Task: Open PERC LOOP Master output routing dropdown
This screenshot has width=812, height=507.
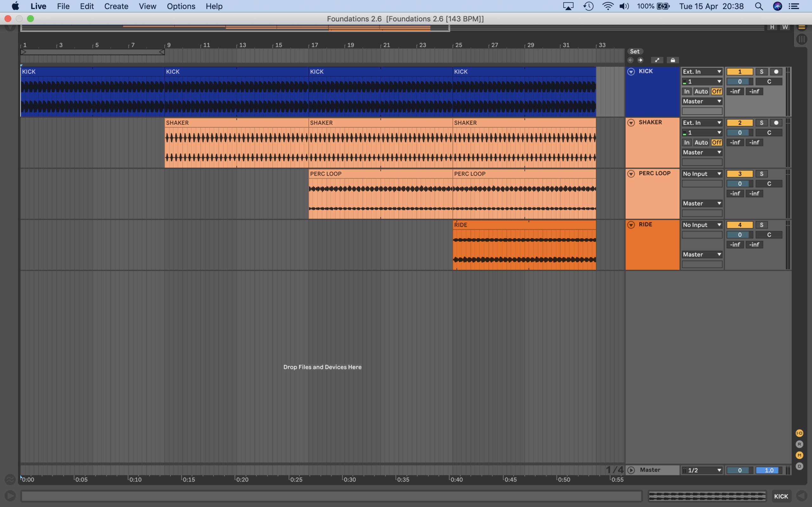Action: coord(702,203)
